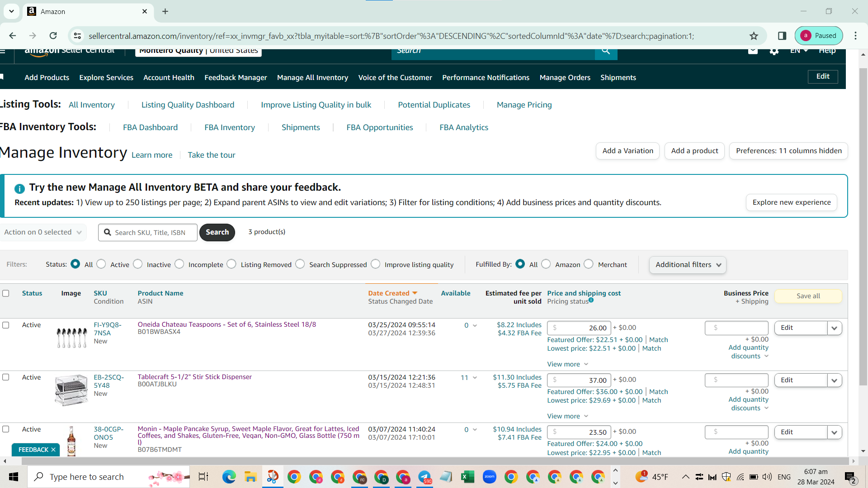This screenshot has height=488, width=868.
Task: Click the Add a product button
Action: point(694,151)
